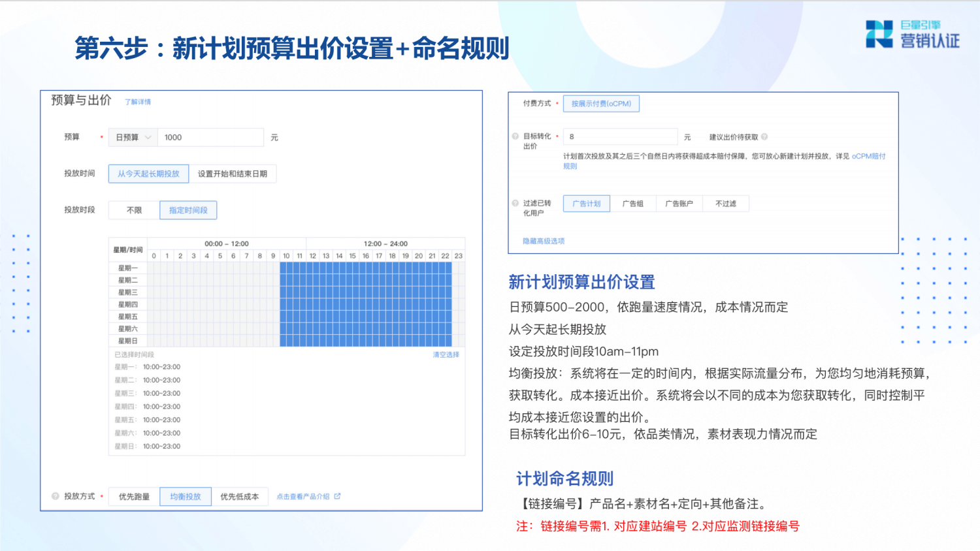The height and width of the screenshot is (551, 980).
Task: Click the budget amount field showing 1000
Action: tap(210, 137)
